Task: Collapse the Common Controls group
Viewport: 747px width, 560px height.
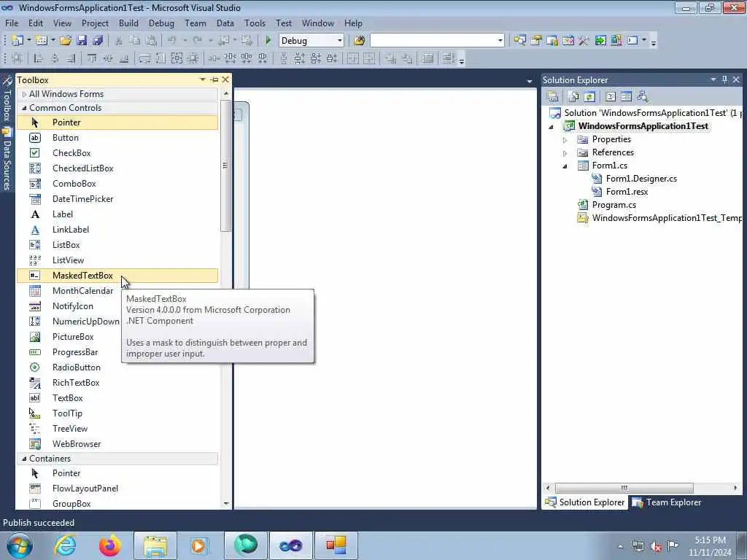Action: tap(24, 108)
